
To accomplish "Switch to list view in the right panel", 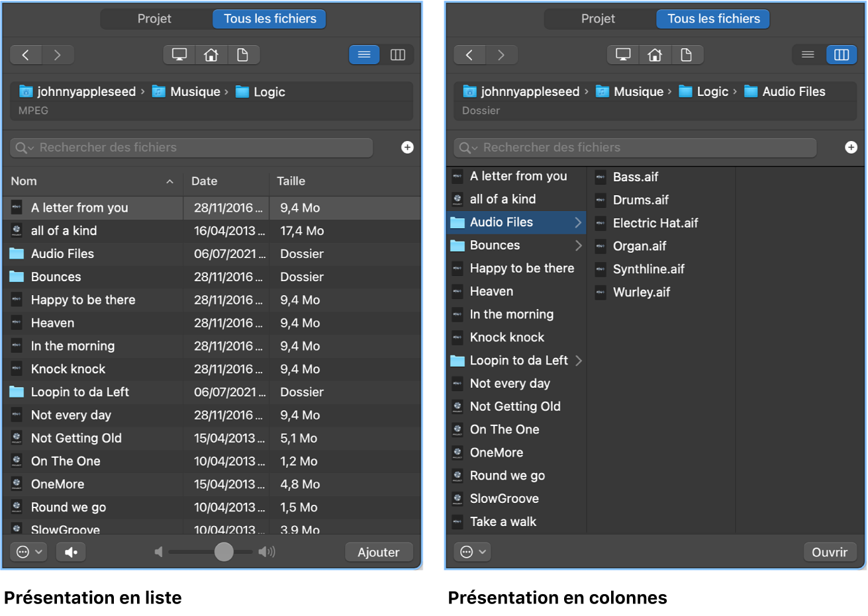I will [808, 55].
